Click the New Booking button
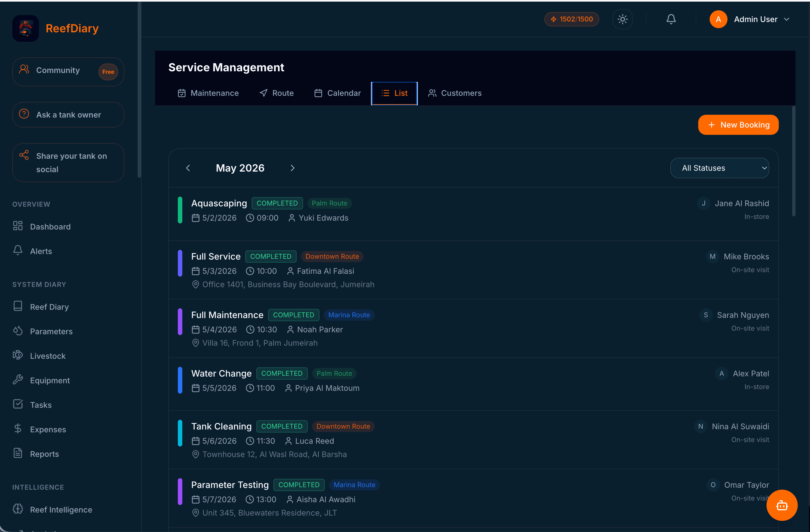This screenshot has width=810, height=532. pos(738,125)
